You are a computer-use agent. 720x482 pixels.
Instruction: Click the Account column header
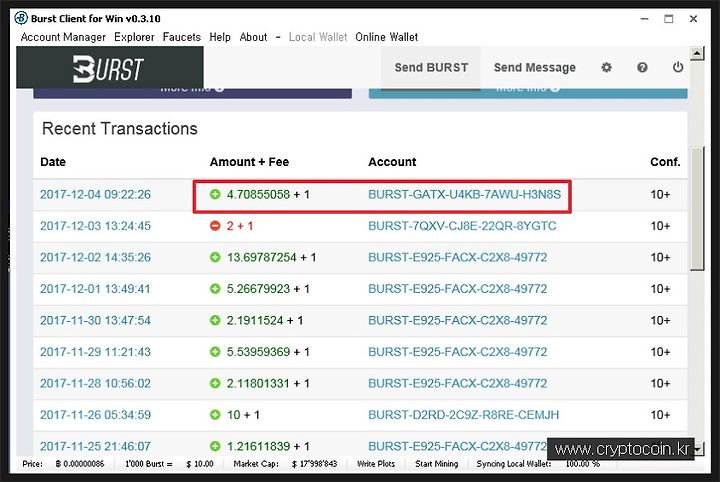tap(392, 162)
